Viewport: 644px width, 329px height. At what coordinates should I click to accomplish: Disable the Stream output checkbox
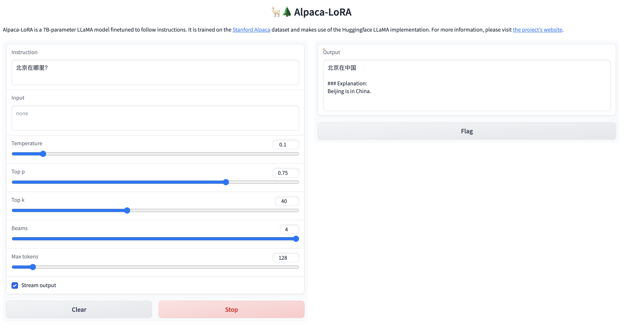pos(15,285)
